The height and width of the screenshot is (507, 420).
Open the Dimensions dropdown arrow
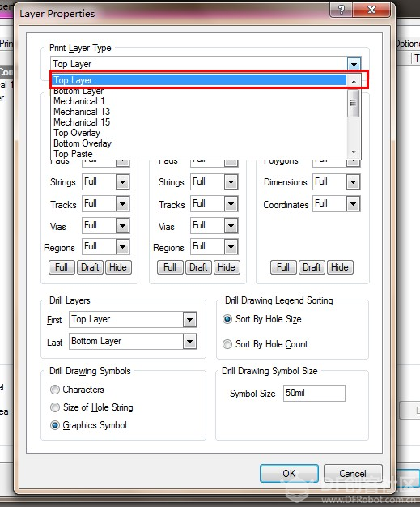click(x=353, y=181)
